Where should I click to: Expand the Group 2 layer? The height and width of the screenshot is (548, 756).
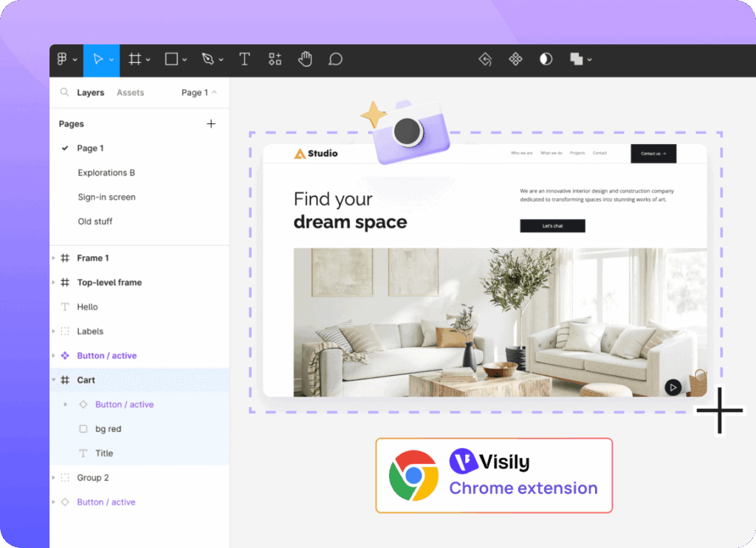coord(53,478)
